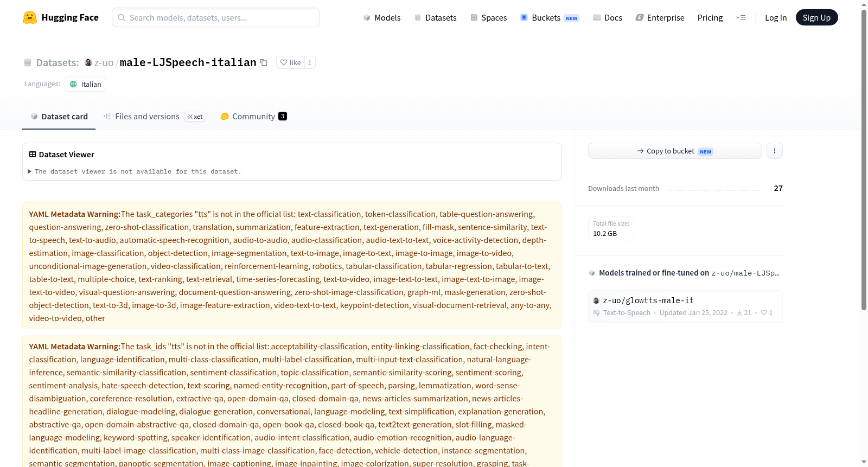The image size is (868, 467).
Task: Click the Pricing link
Action: pyautogui.click(x=710, y=18)
